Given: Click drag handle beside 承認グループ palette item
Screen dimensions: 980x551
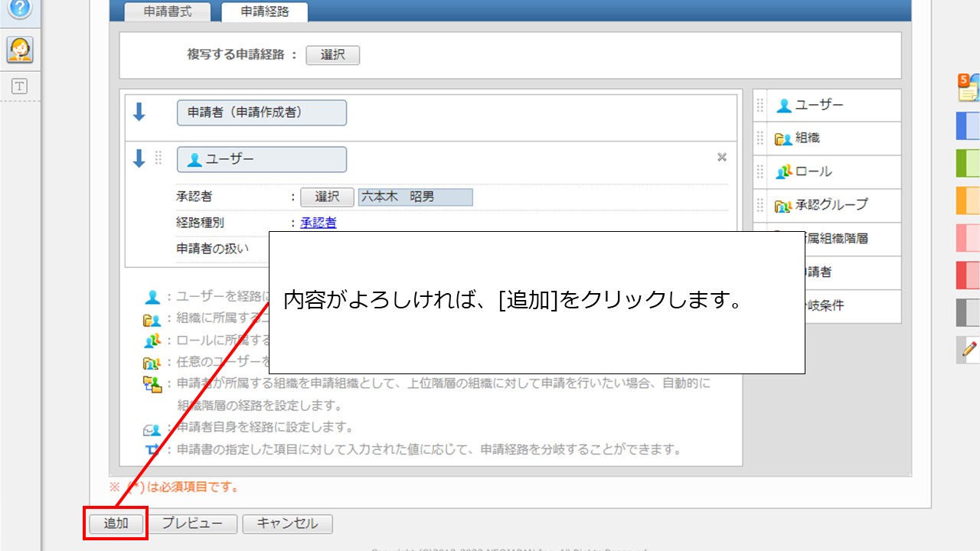Looking at the screenshot, I should 760,205.
